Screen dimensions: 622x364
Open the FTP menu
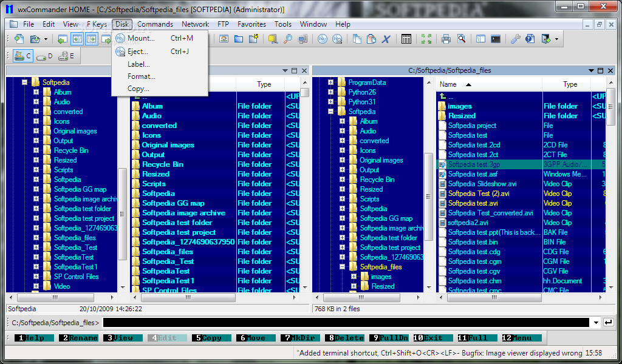(x=223, y=24)
